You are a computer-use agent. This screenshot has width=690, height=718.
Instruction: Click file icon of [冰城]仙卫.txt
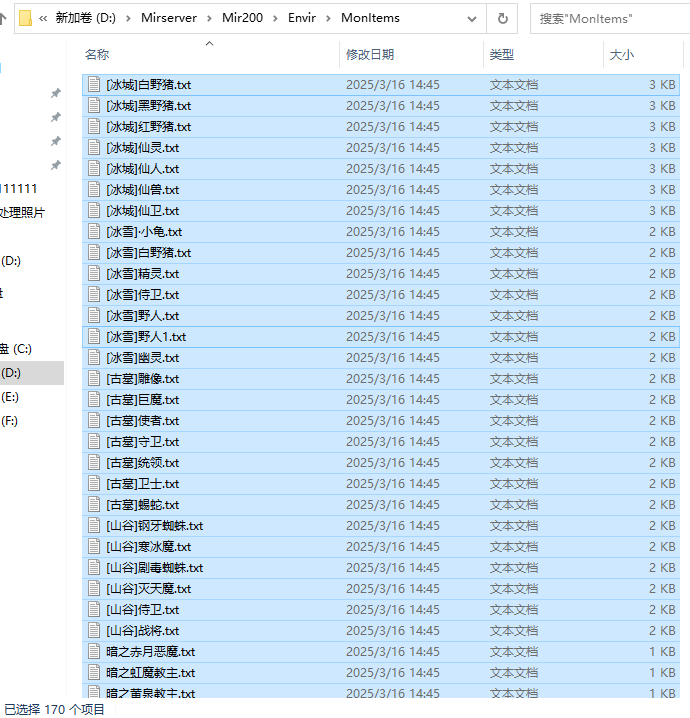(94, 211)
